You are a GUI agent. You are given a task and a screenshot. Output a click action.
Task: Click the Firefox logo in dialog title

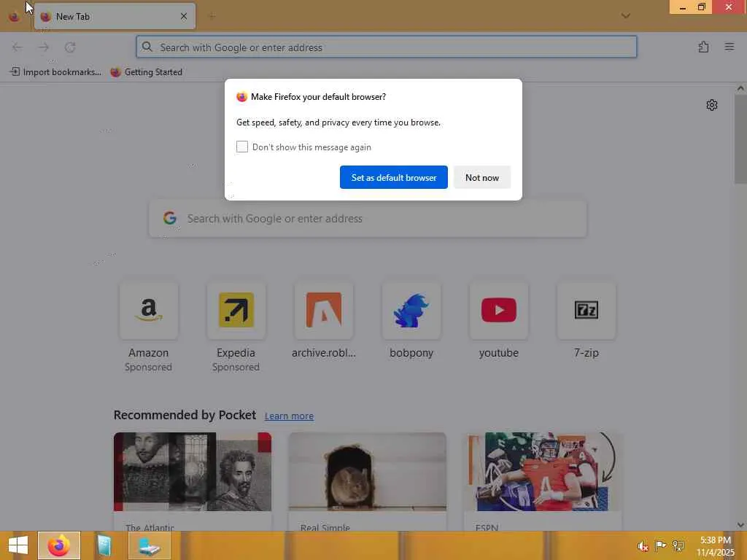pyautogui.click(x=242, y=97)
